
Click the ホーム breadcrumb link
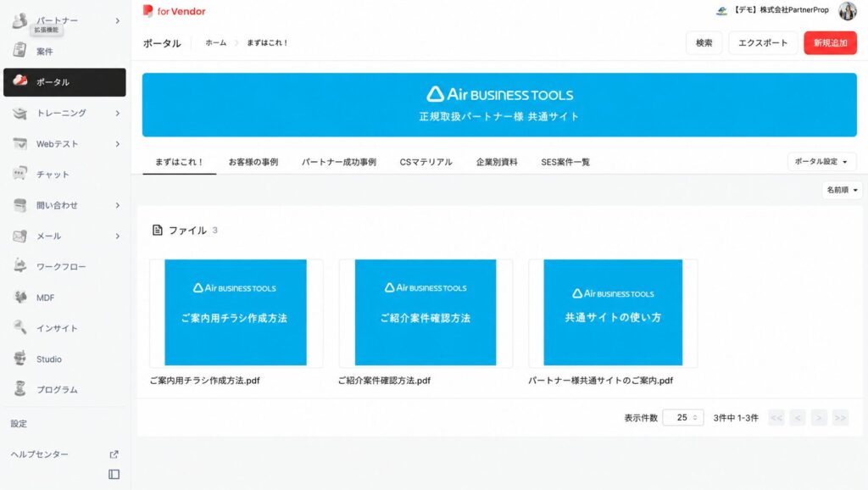216,42
